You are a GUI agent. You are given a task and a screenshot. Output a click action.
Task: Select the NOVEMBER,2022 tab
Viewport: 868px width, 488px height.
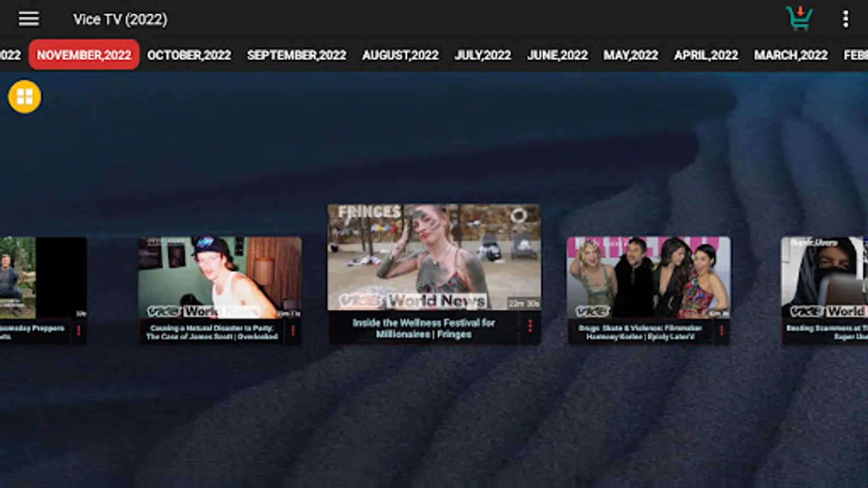point(84,55)
